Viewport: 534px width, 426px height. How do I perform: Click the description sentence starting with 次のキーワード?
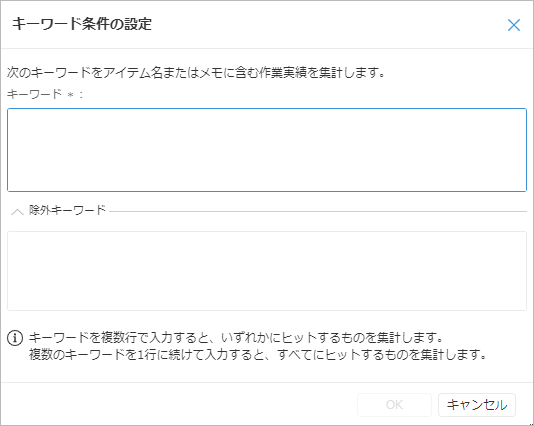coord(196,73)
